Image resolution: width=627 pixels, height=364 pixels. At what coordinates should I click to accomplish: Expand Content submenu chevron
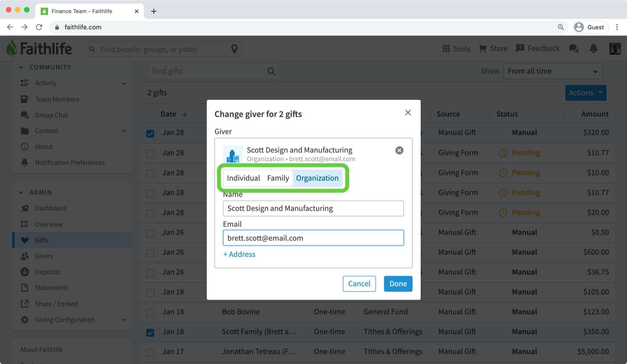124,131
